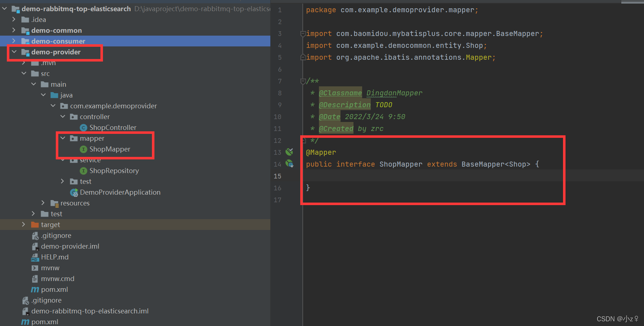Click the orange target folder icon
The image size is (644, 326).
pos(35,225)
